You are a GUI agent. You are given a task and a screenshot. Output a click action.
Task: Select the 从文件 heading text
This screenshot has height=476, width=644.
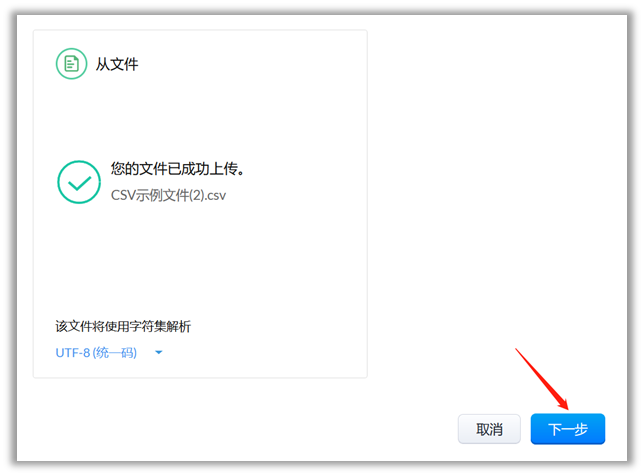pos(116,65)
